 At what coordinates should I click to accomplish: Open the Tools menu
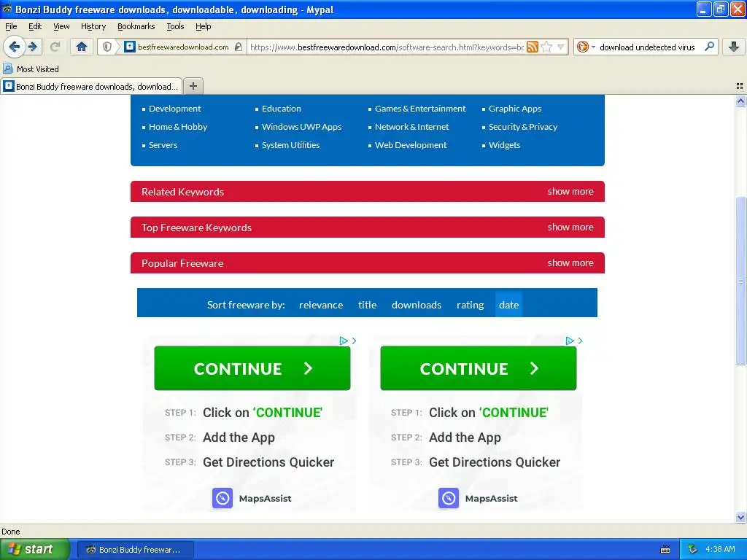coord(175,26)
